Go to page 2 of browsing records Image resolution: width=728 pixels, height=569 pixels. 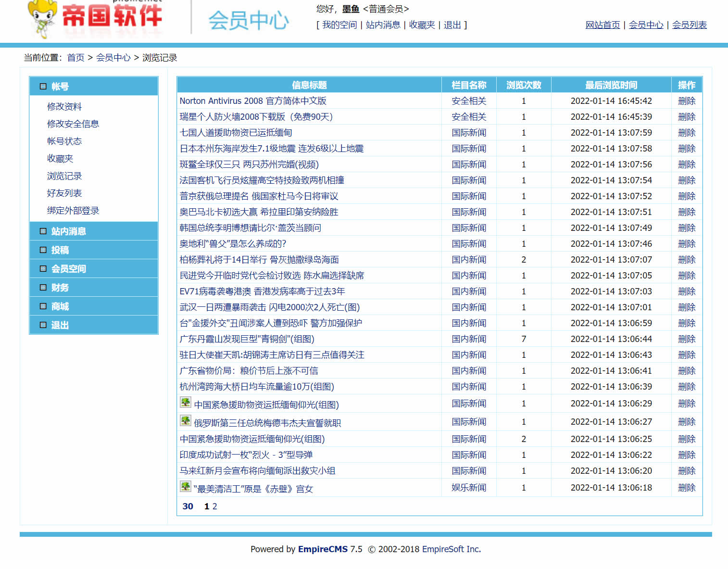pyautogui.click(x=214, y=506)
